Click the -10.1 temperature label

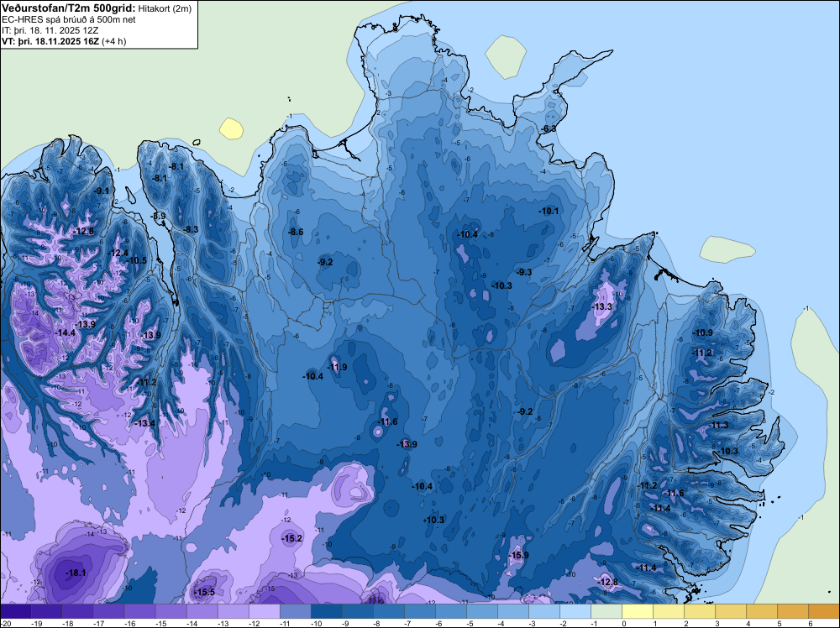click(549, 211)
